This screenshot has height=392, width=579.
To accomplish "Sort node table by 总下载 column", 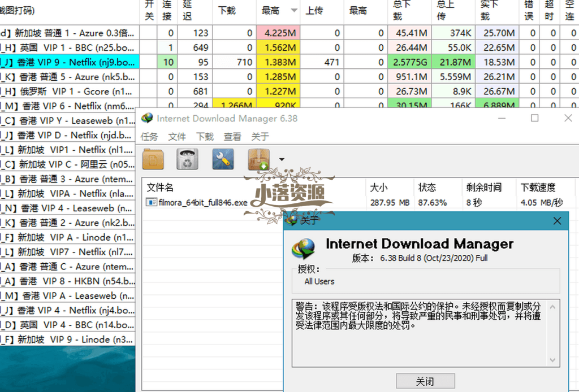I will [409, 11].
